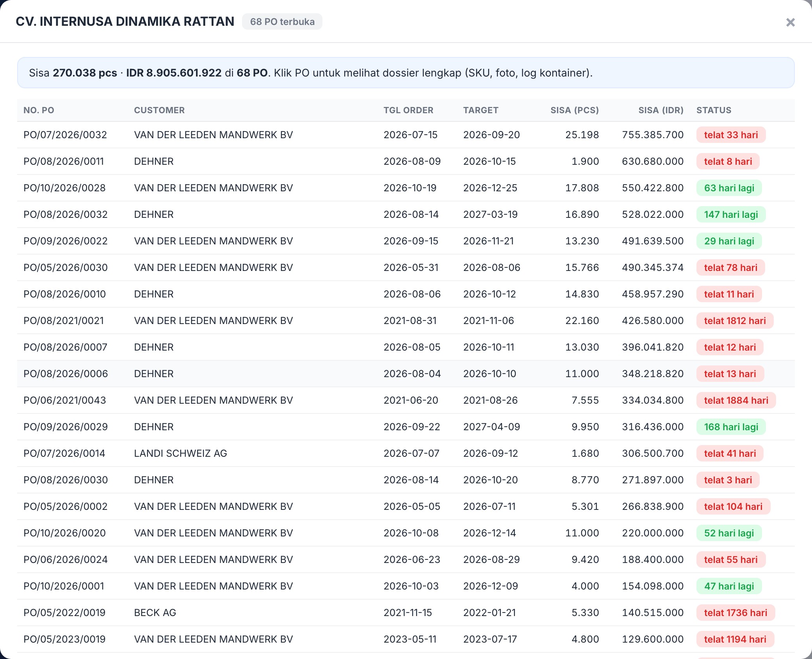Open PO/08/2026/0032 row
Screen dimensions: 812x659
point(406,214)
